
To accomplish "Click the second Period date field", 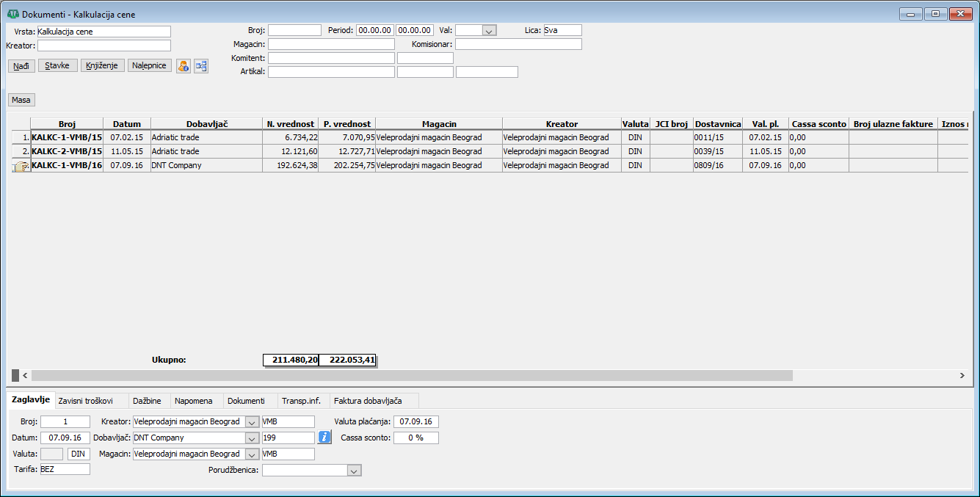I will pyautogui.click(x=415, y=30).
